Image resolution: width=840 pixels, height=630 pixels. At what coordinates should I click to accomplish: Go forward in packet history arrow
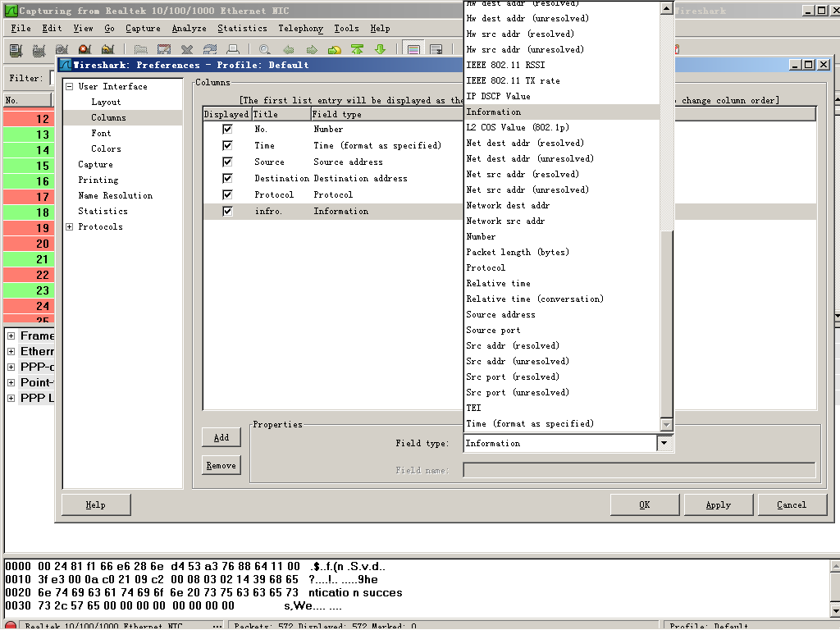pyautogui.click(x=311, y=50)
